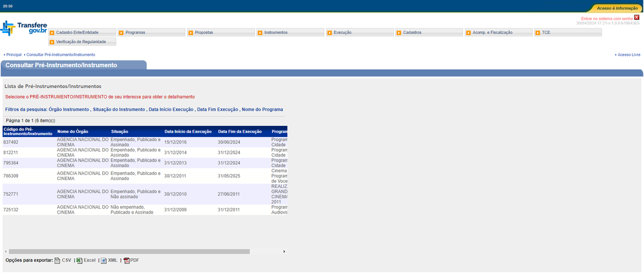Click the Acesso à Informação tab
644x274 pixels.
pyautogui.click(x=617, y=8)
